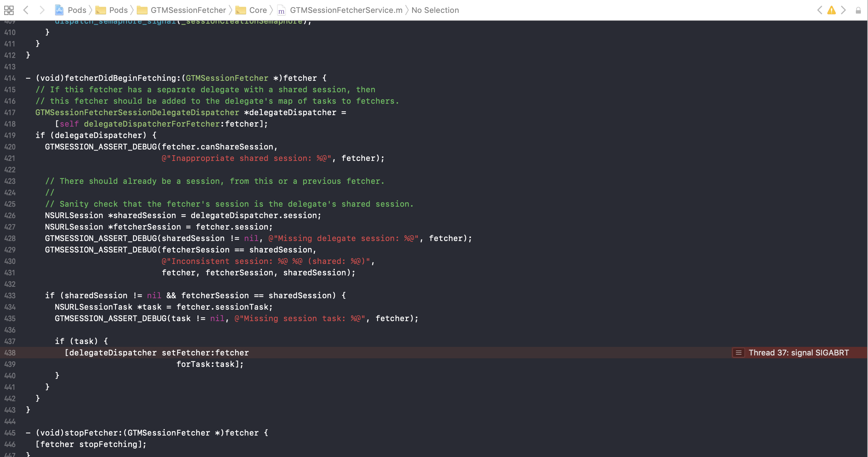Click the fetcherDidBeginFetching method name
This screenshot has height=457, width=868.
click(x=120, y=78)
